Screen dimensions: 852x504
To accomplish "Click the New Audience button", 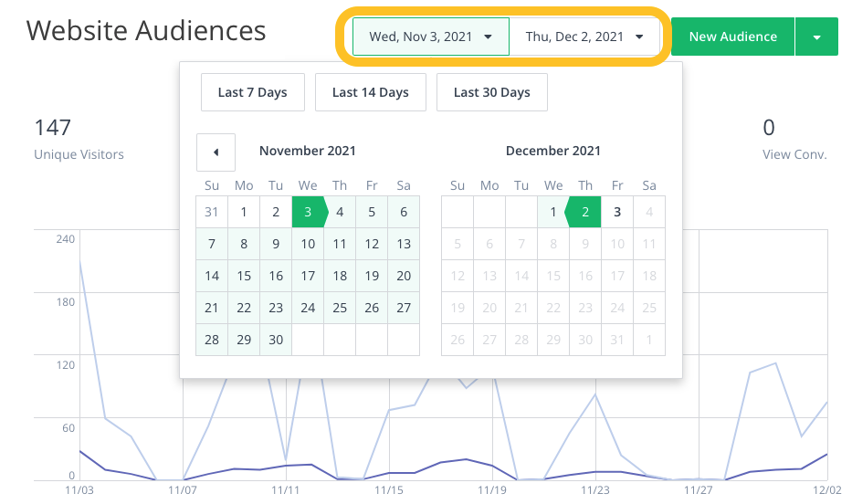I will point(733,37).
